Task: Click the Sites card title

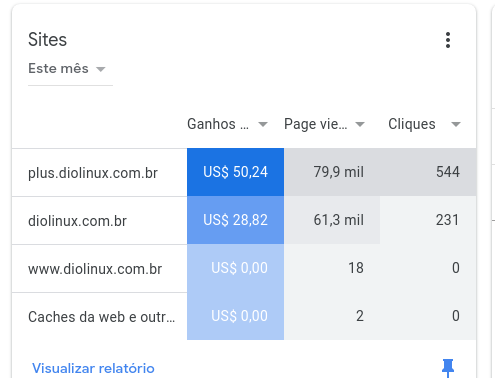Action: (x=47, y=39)
